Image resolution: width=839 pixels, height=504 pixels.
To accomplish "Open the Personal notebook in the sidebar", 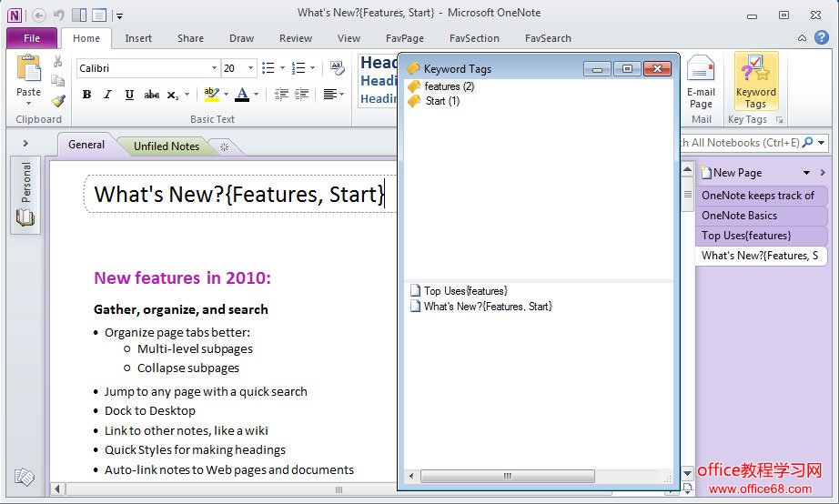I will (25, 195).
